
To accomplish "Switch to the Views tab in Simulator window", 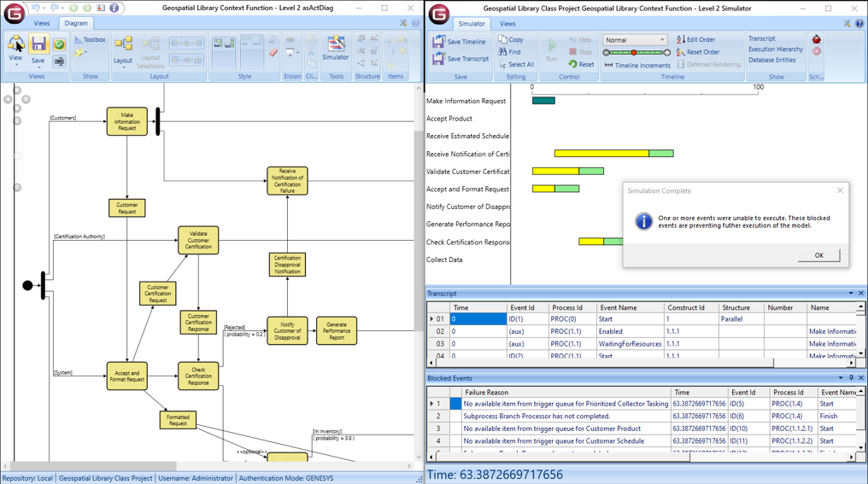I will [507, 24].
